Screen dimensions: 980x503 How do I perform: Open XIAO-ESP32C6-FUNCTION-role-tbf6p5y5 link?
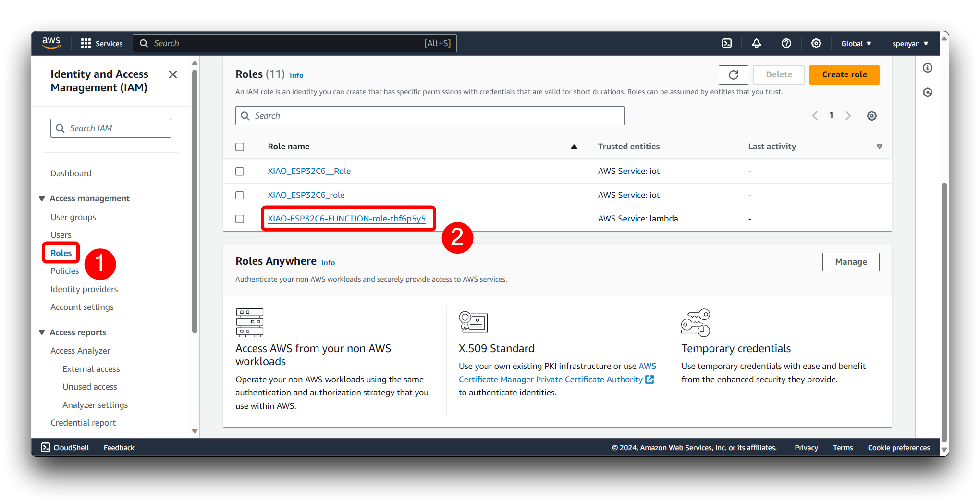coord(347,219)
